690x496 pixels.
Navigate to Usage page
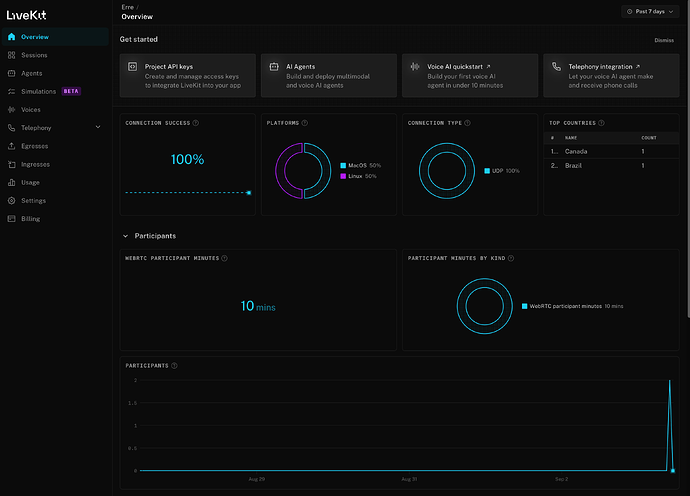[55, 182]
